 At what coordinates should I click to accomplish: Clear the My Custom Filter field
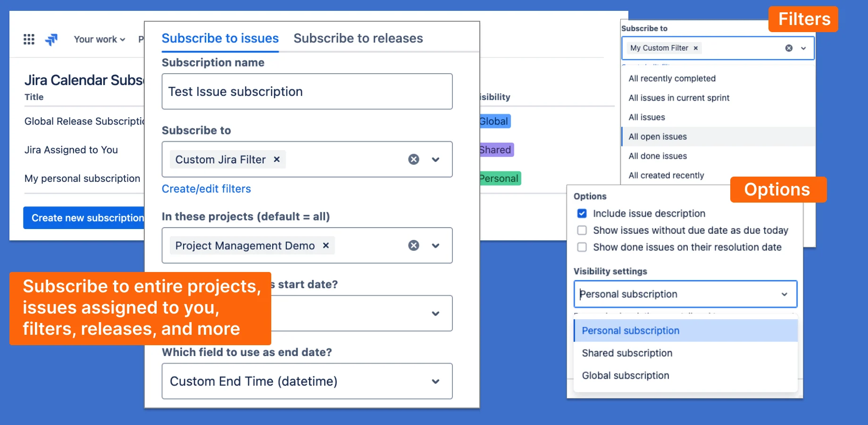789,48
